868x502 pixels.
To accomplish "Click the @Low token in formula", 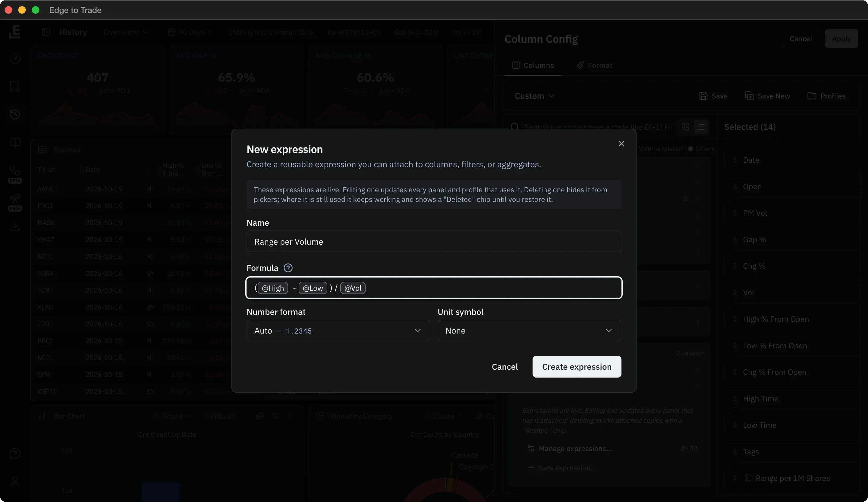I will [313, 288].
